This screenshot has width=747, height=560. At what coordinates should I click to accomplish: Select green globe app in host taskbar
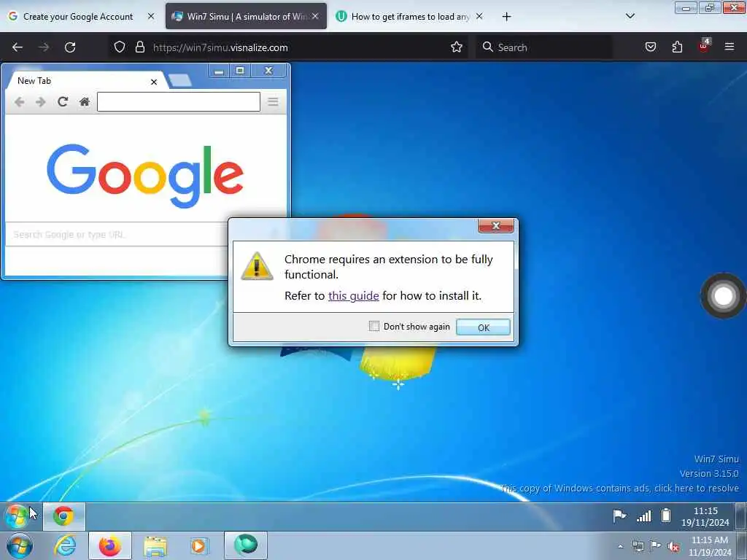pos(246,545)
